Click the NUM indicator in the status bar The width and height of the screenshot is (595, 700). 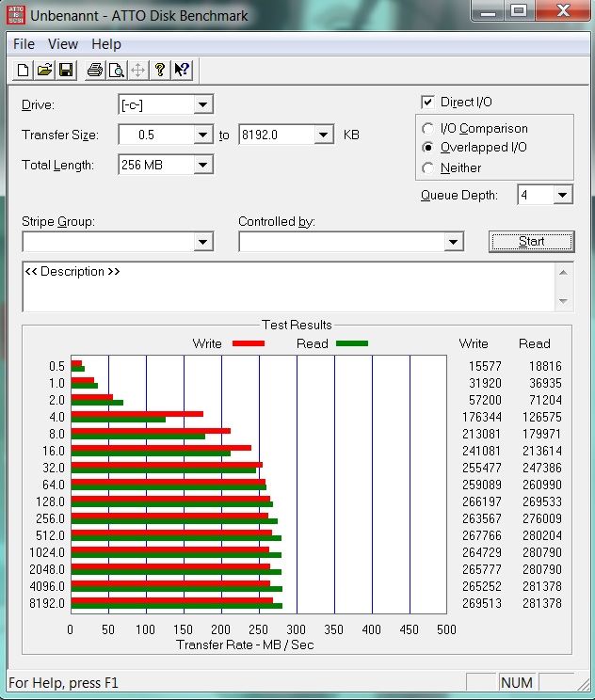point(516,682)
